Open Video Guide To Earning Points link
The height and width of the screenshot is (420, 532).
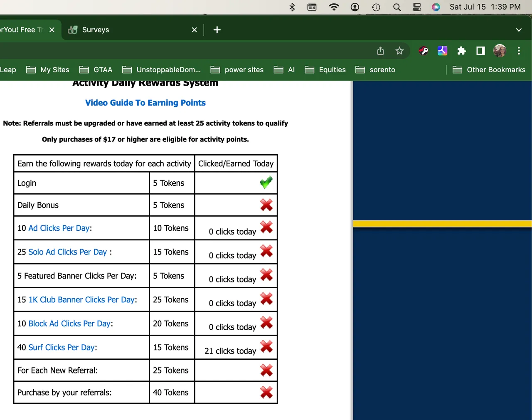coord(145,103)
